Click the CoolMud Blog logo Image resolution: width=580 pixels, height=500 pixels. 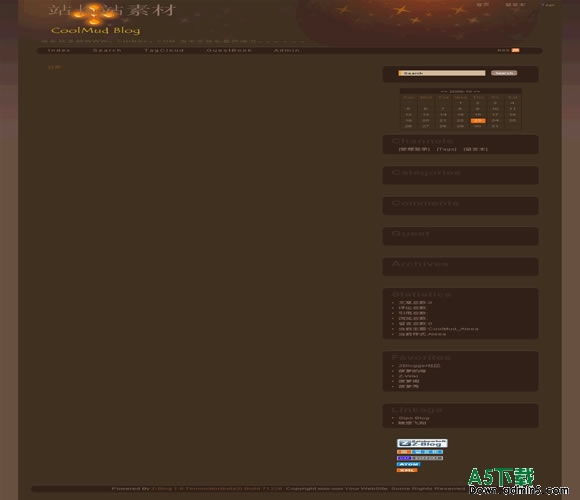click(95, 30)
